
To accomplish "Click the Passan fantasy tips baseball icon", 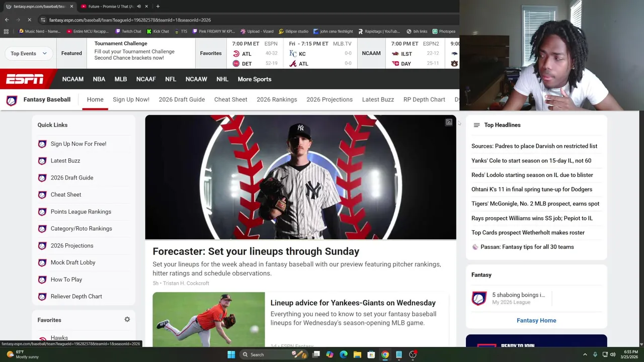I will pos(475,247).
